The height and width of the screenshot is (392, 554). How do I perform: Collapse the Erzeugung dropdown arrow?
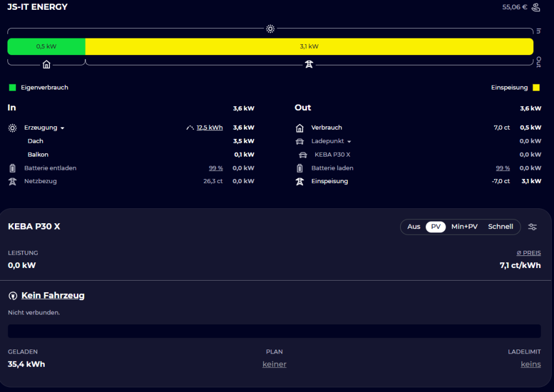click(x=63, y=128)
